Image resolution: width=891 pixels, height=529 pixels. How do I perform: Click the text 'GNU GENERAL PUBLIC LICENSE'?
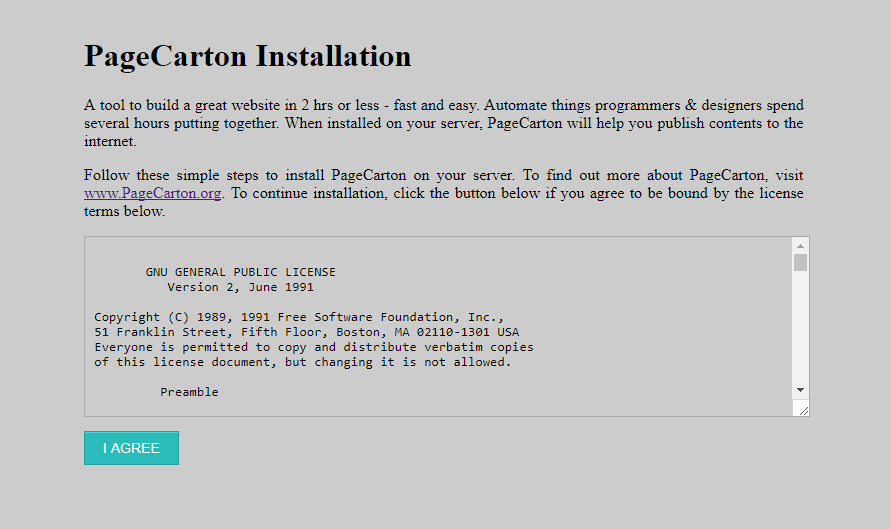pyautogui.click(x=240, y=272)
